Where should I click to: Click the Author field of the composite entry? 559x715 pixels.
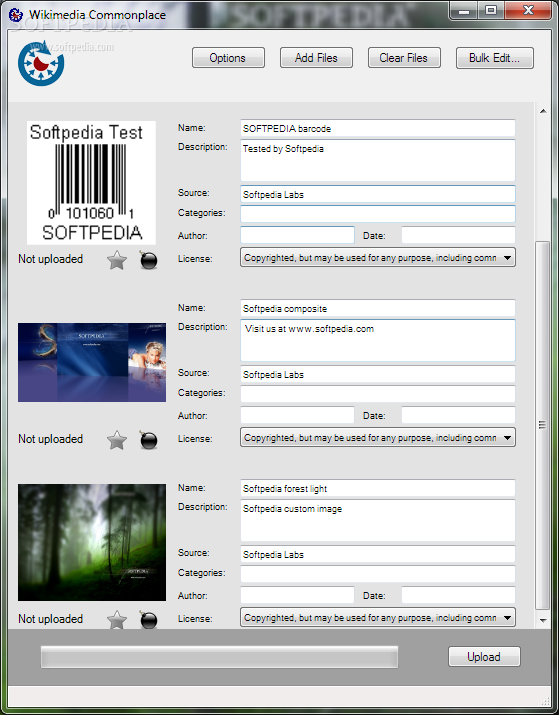pyautogui.click(x=297, y=415)
